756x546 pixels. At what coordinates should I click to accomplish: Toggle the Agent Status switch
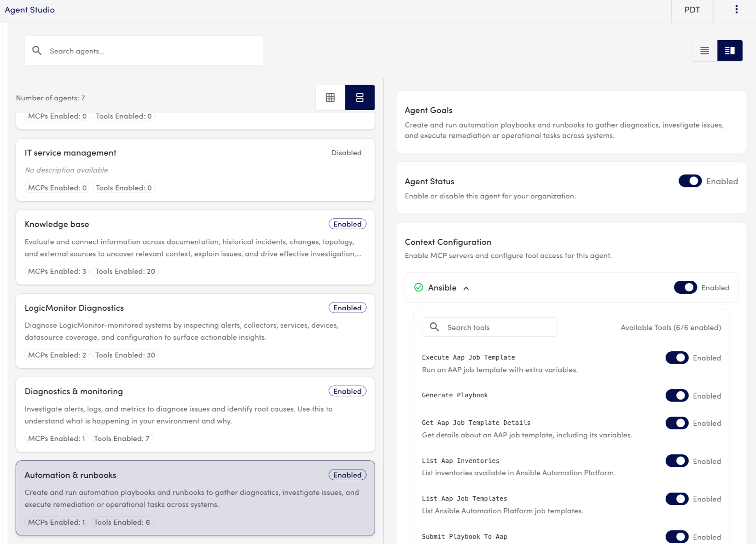tap(690, 181)
